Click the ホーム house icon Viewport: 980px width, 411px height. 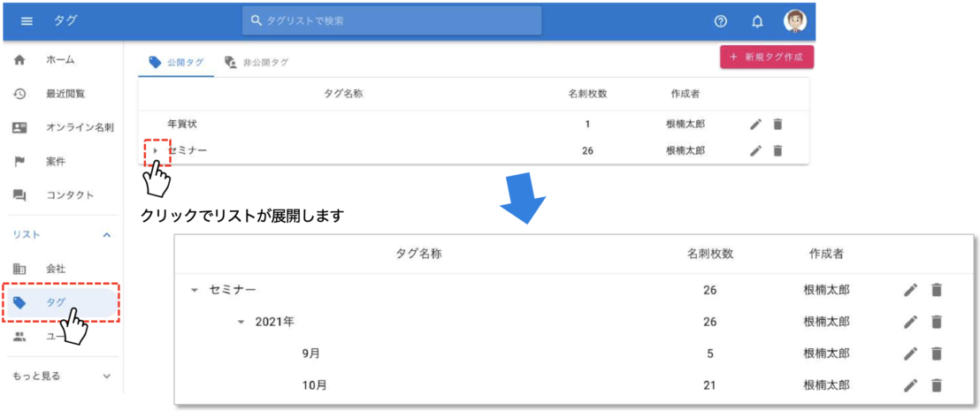click(x=19, y=60)
